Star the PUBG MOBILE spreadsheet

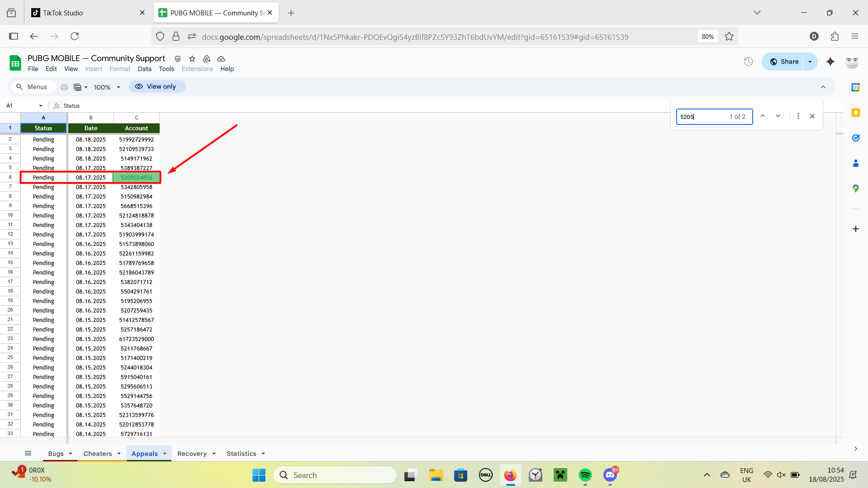pos(192,59)
